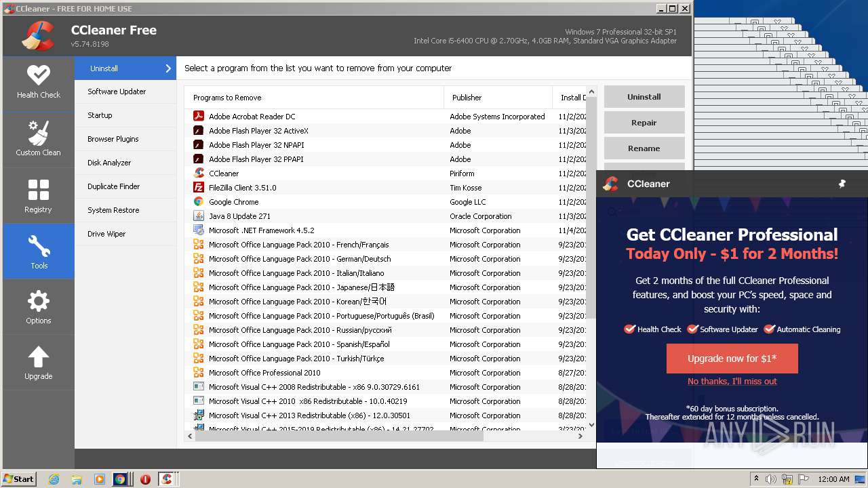Click the red Opera taskbar icon
Viewport: 868px width, 488px height.
click(144, 479)
